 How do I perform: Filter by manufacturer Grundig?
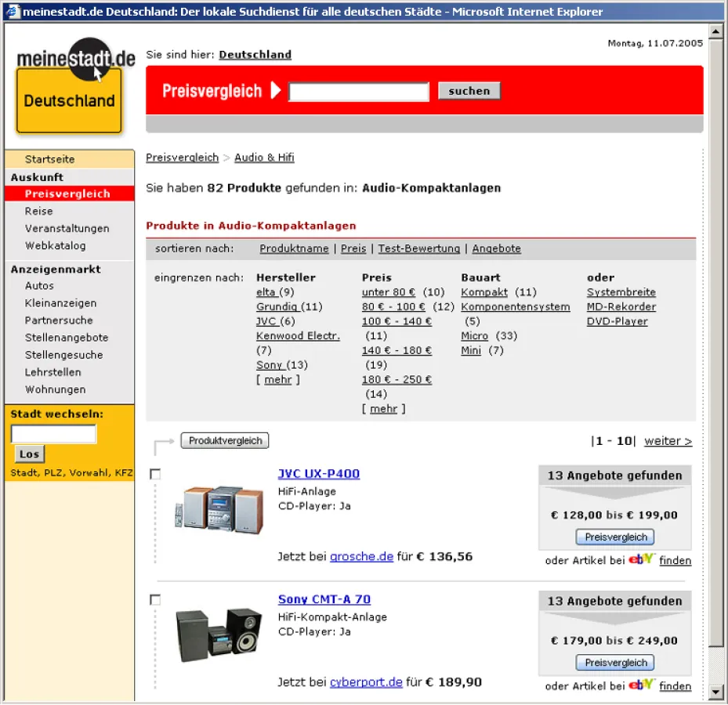pyautogui.click(x=277, y=307)
